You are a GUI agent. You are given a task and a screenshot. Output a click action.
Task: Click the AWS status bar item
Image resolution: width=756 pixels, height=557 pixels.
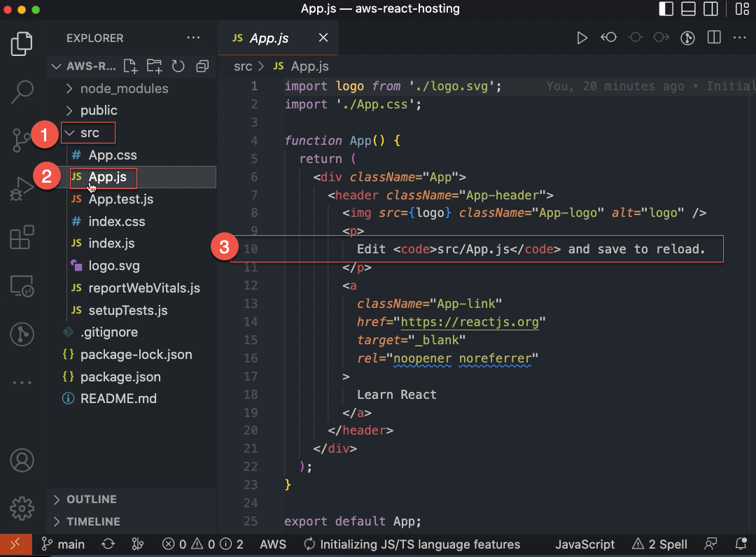(x=273, y=544)
